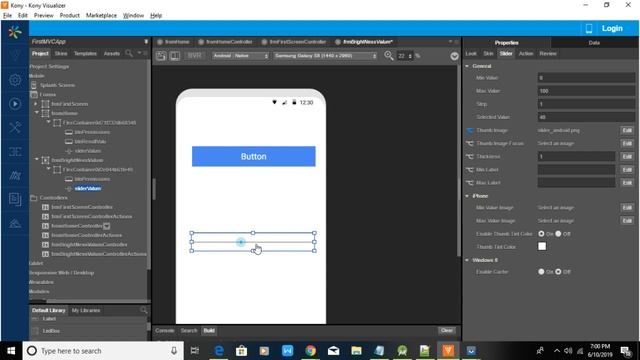Click Edit button for Thickness
Screen dimensions: 640x360
[x=627, y=156]
